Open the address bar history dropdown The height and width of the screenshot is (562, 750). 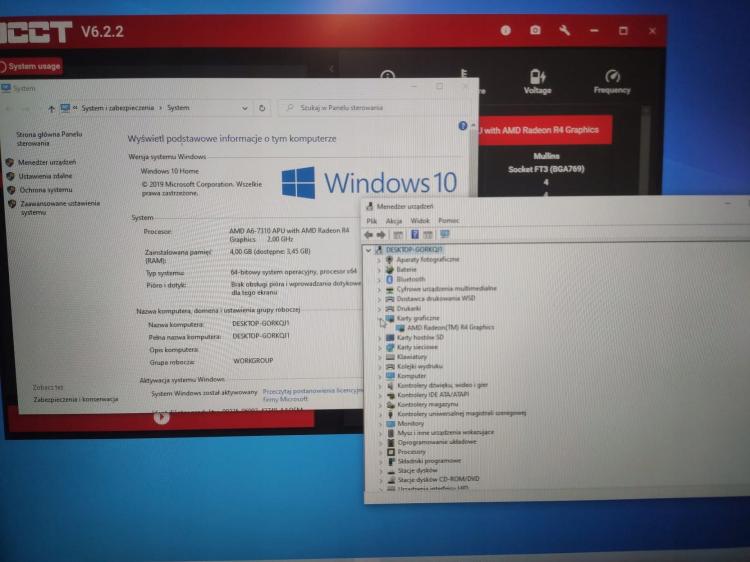(x=245, y=108)
